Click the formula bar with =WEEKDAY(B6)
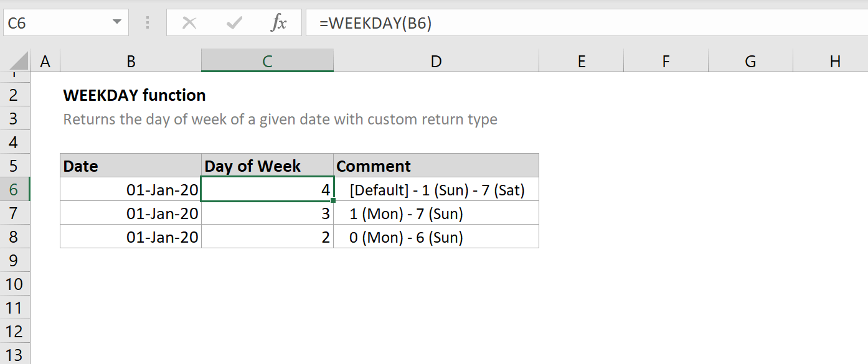 click(x=560, y=24)
